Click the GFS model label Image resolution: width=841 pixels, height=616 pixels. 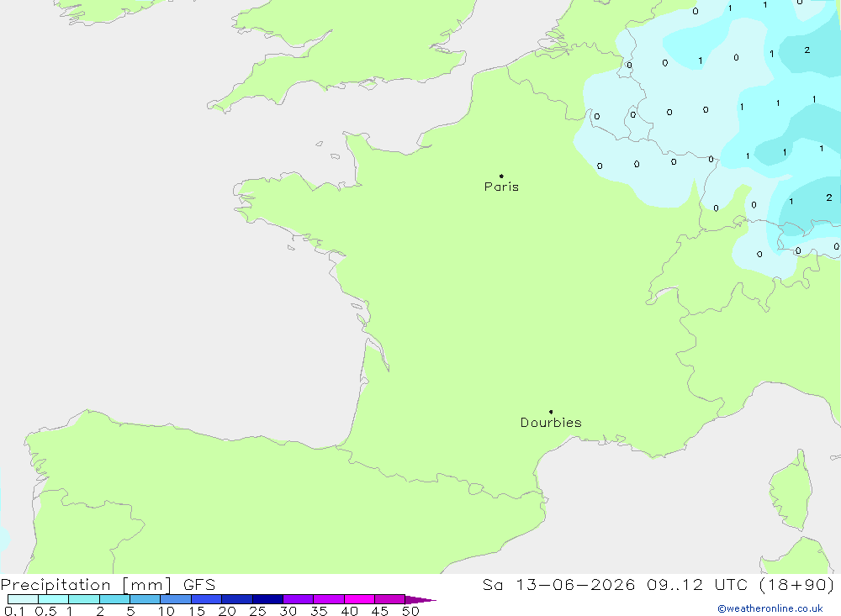199,585
